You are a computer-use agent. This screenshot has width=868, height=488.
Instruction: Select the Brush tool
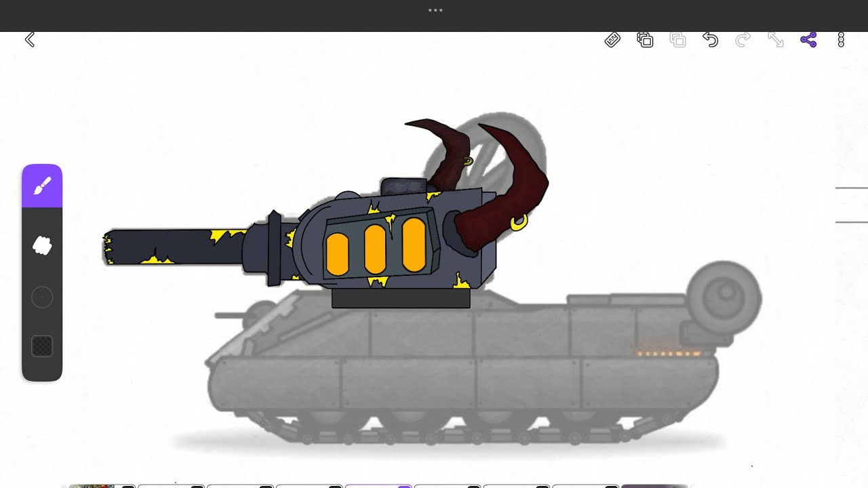(x=42, y=186)
